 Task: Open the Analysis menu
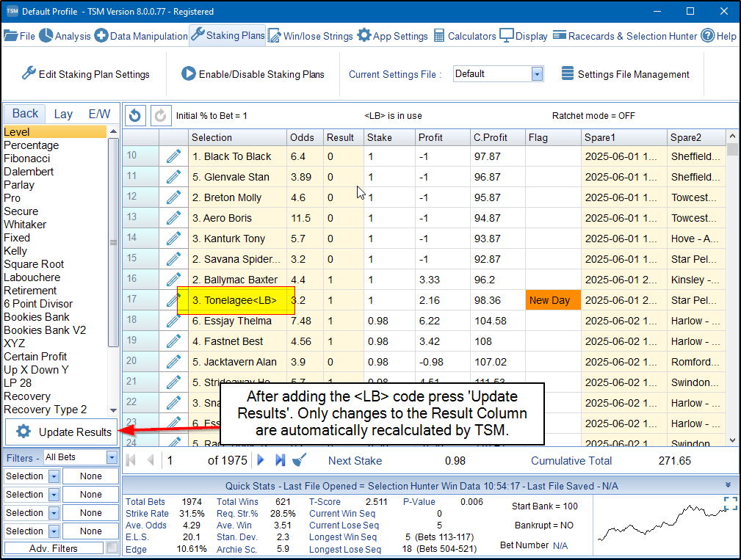click(x=65, y=36)
